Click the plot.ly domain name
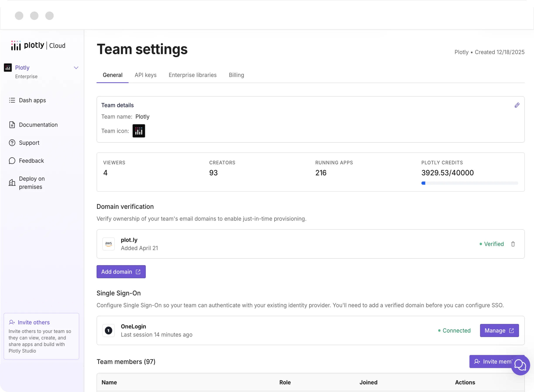Screen dimensions: 534x392 coord(129,240)
